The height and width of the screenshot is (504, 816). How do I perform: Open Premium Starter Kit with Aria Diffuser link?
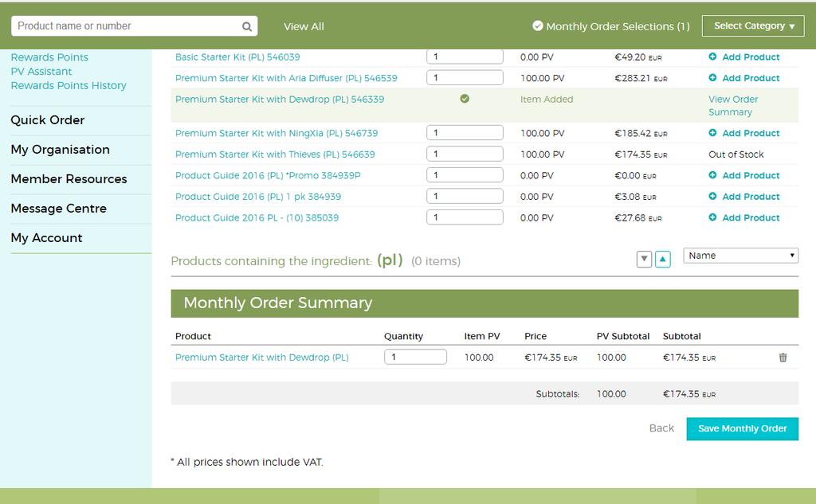click(x=286, y=78)
